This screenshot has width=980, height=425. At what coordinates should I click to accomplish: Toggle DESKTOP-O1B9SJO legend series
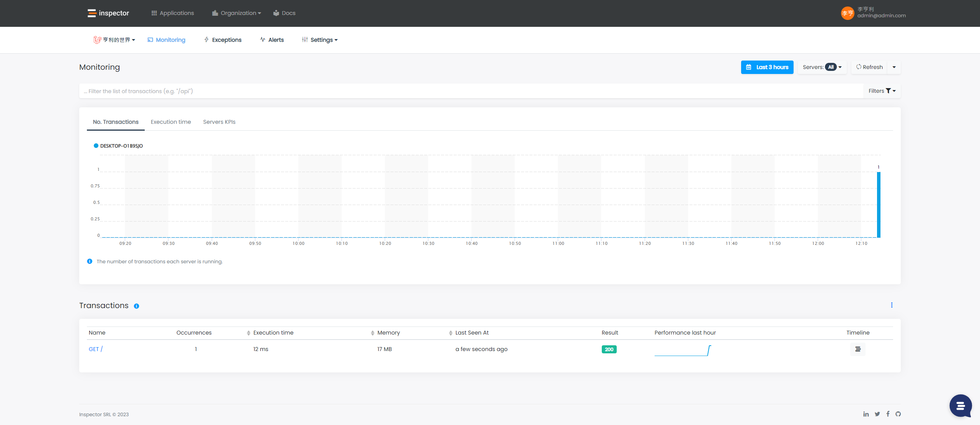[118, 146]
